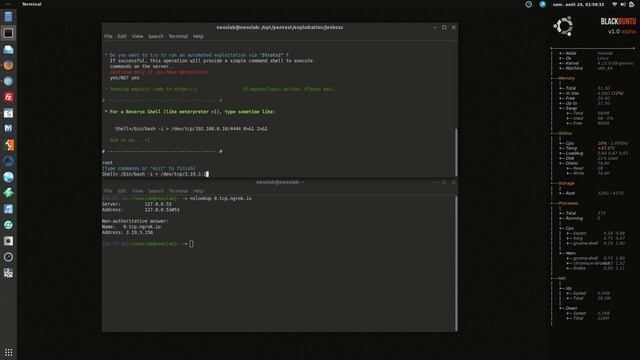
Task: Click the 'Name: 0.tcp.ngrok.io' result line
Action: tap(131, 227)
